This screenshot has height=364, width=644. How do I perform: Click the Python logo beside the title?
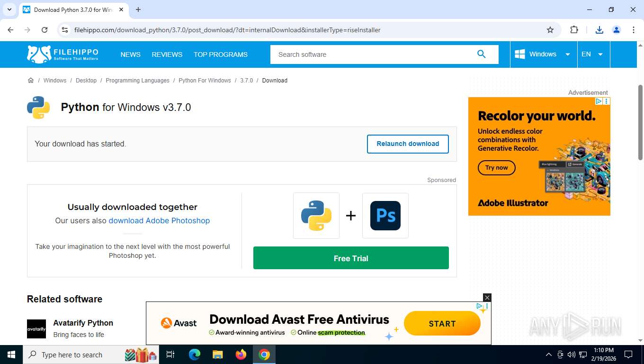[38, 108]
